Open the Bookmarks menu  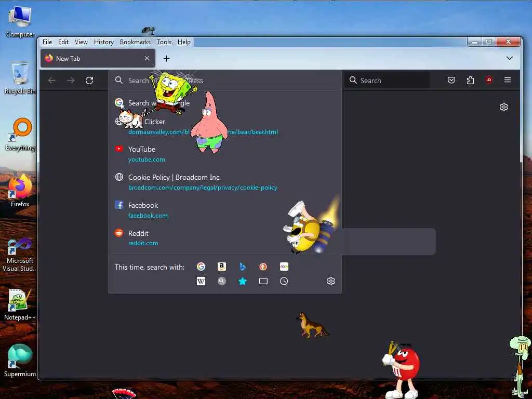coord(135,42)
